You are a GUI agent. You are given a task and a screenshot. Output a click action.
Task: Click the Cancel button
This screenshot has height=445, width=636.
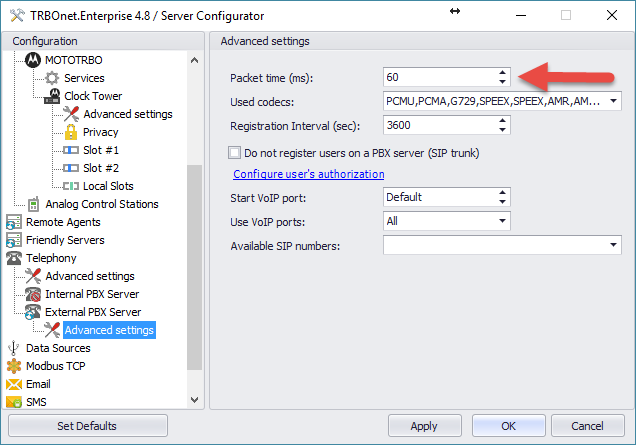tap(587, 426)
